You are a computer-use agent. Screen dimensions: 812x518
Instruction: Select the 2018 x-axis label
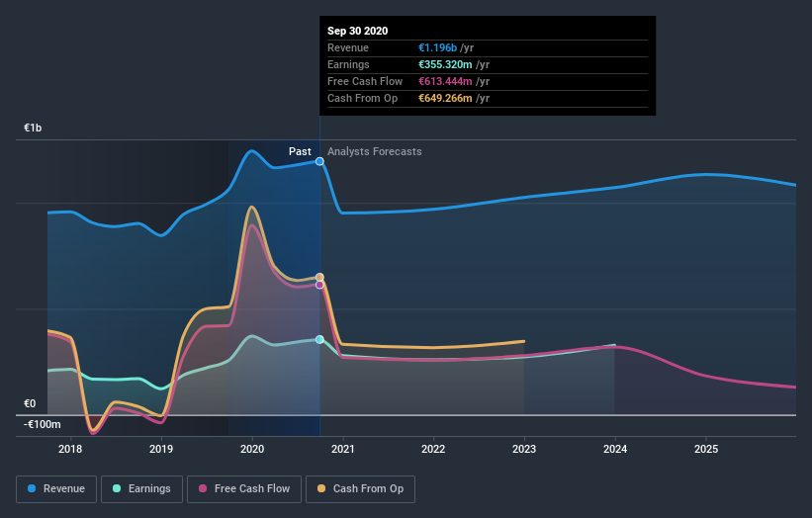[70, 449]
